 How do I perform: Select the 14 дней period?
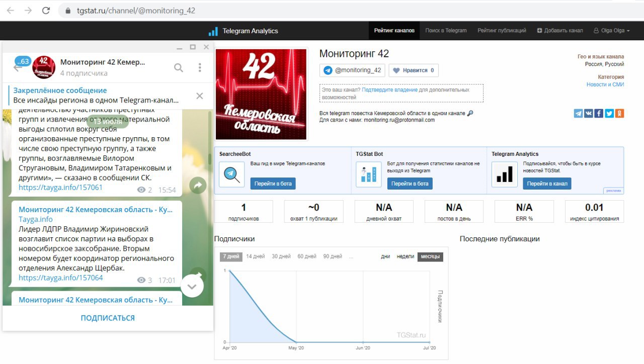[256, 256]
